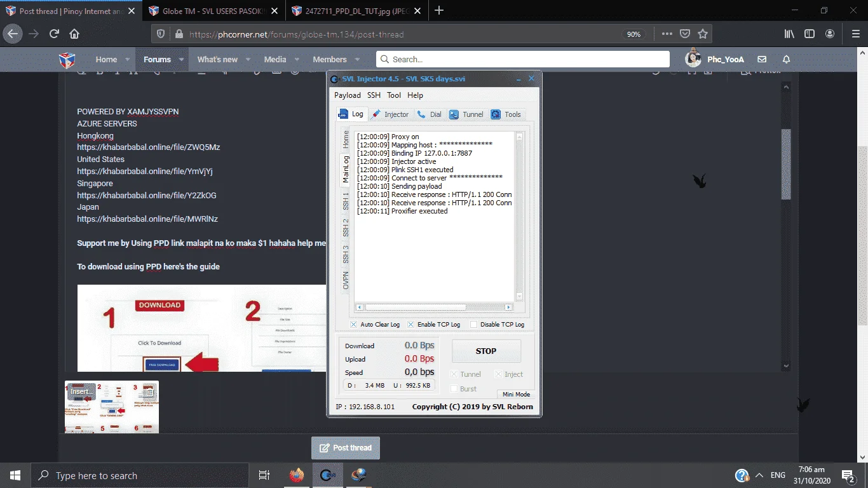Viewport: 868px width, 488px height.
Task: Toggle the Inject checkbox
Action: (x=498, y=374)
